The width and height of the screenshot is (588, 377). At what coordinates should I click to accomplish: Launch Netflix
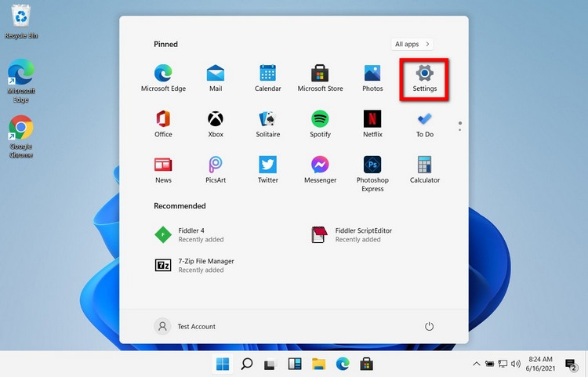tap(372, 124)
